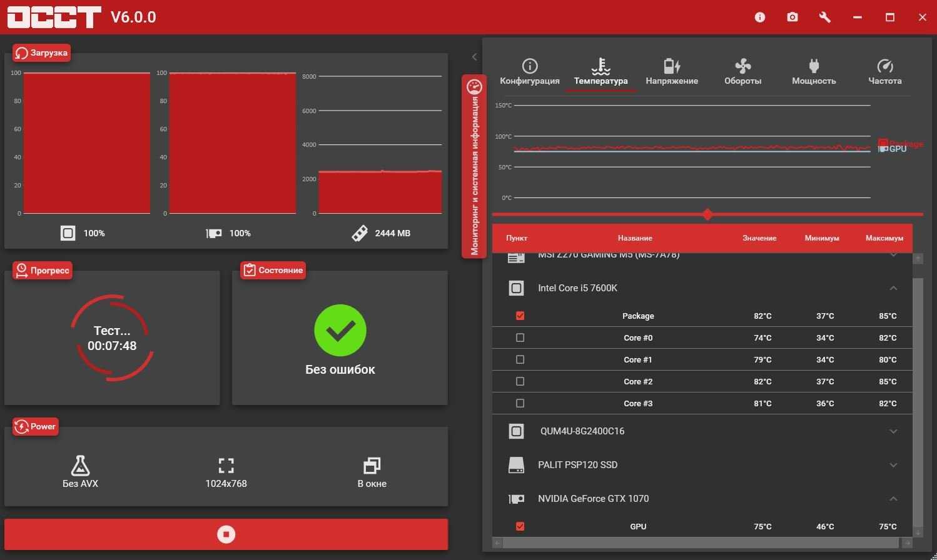The height and width of the screenshot is (560, 937).
Task: Enable the Core #0 graph checkbox
Action: pos(520,337)
